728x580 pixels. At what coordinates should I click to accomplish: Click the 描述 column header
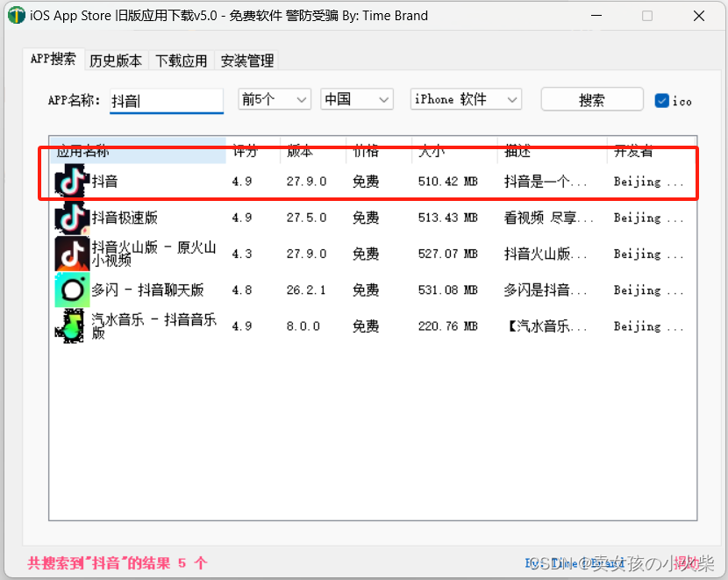click(x=553, y=150)
